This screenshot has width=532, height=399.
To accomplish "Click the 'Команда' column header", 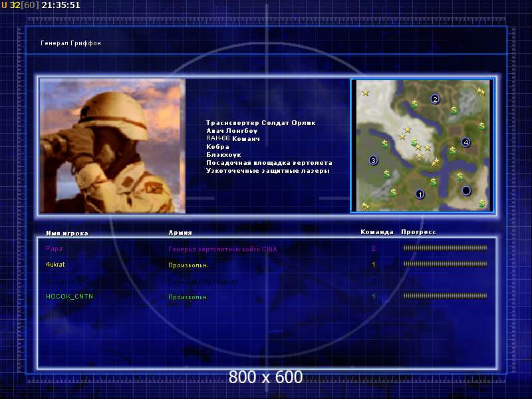I will (x=377, y=231).
